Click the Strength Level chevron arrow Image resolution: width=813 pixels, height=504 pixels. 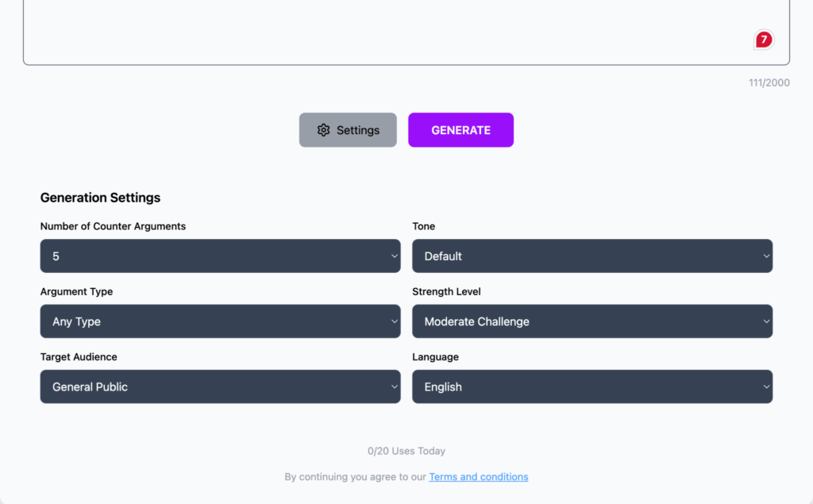[x=766, y=321]
